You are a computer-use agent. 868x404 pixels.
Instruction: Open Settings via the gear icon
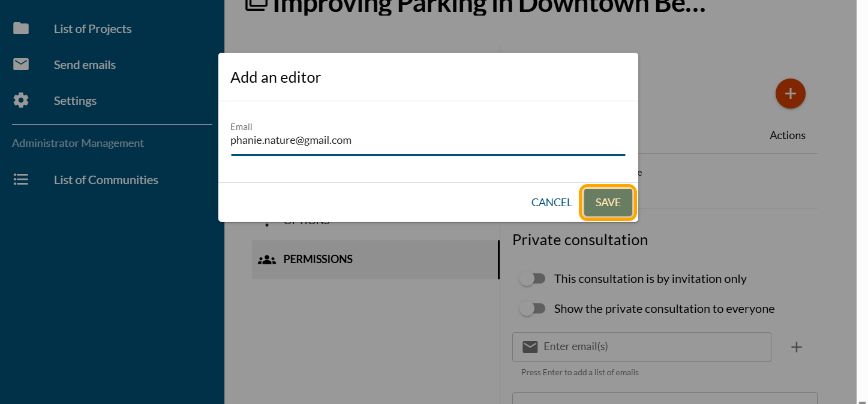pos(21,101)
